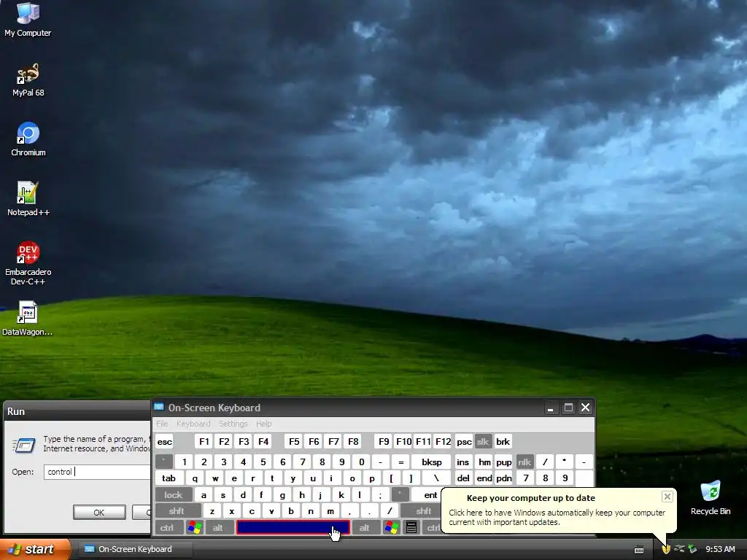The width and height of the screenshot is (747, 560).
Task: Click the letter m key
Action: click(x=330, y=511)
